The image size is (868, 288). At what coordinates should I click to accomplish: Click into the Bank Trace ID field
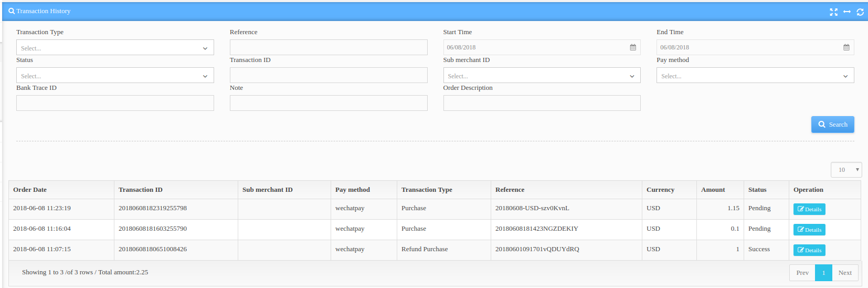click(115, 103)
